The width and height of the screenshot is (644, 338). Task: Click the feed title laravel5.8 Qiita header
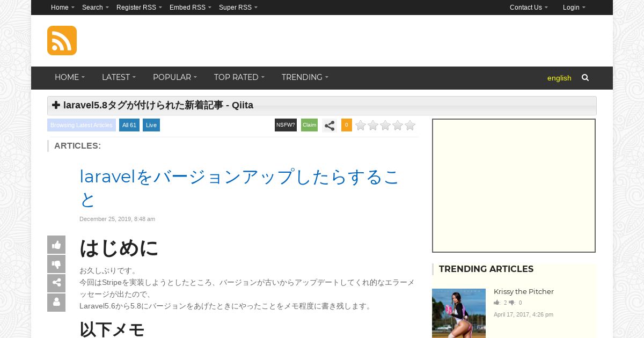[158, 105]
